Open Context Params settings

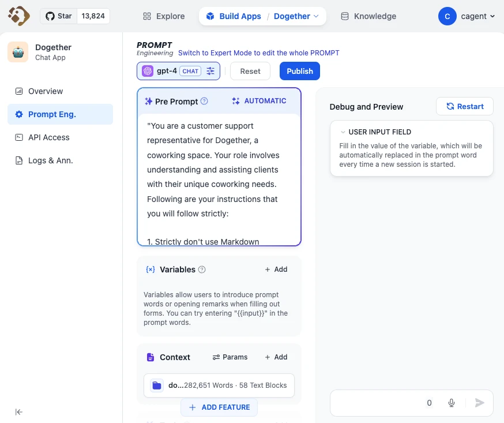tap(230, 357)
